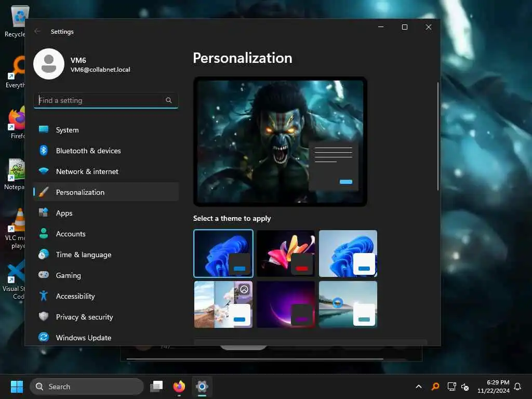Click the Time & language clock icon
This screenshot has height=399, width=532.
[x=44, y=254]
